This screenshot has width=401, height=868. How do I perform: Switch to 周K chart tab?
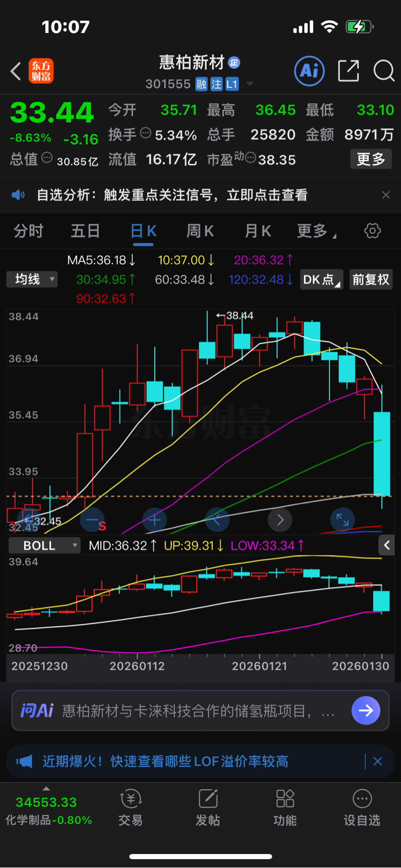200,231
